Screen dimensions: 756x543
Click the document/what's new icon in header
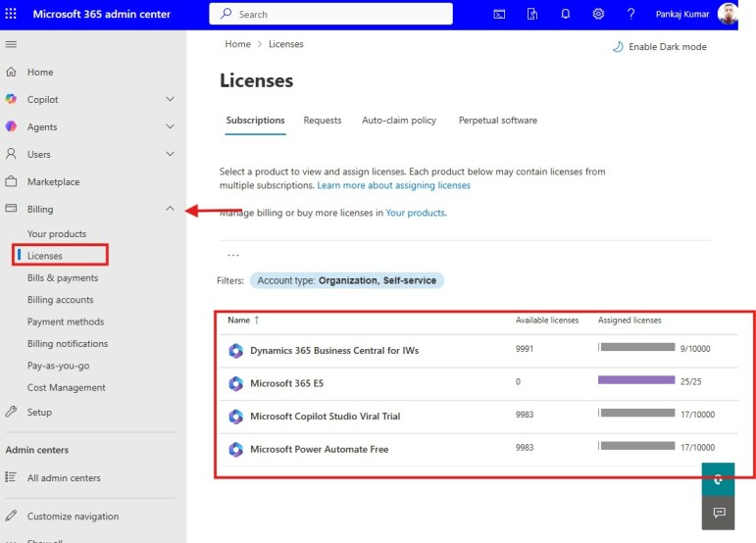pos(532,14)
